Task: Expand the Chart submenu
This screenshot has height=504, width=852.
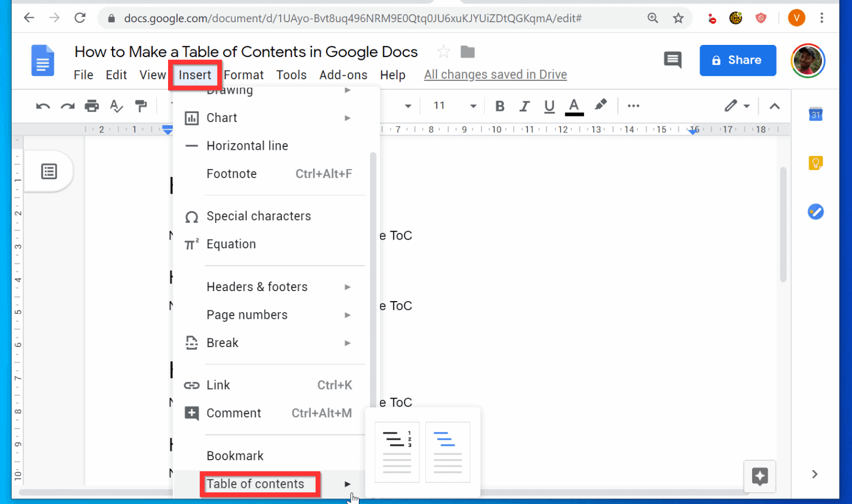Action: 272,118
